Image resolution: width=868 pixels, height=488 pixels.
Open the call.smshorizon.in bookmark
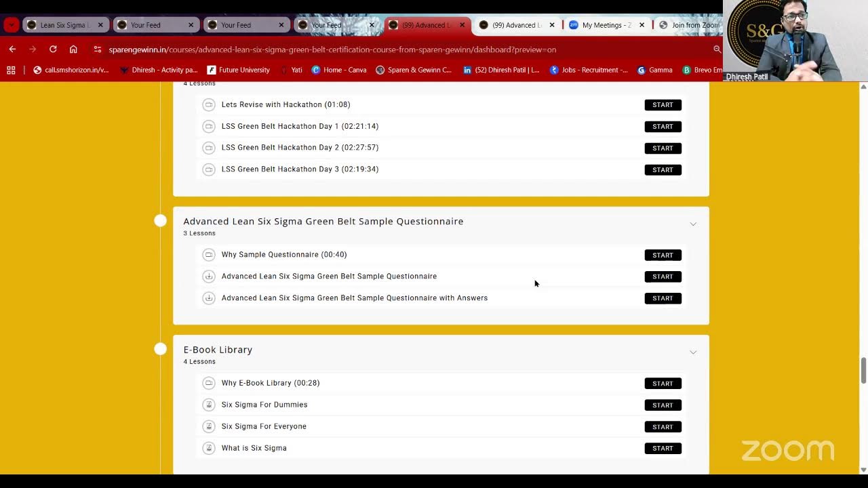tap(71, 70)
